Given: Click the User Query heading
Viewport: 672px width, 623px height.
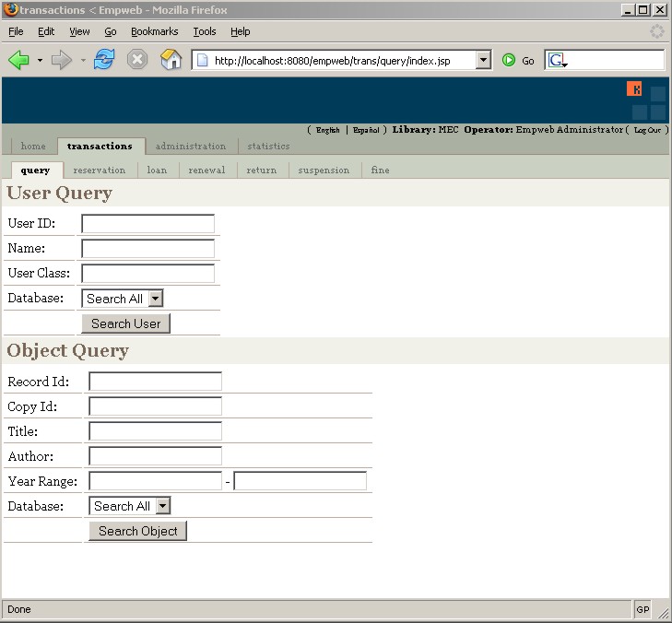Looking at the screenshot, I should pyautogui.click(x=59, y=193).
